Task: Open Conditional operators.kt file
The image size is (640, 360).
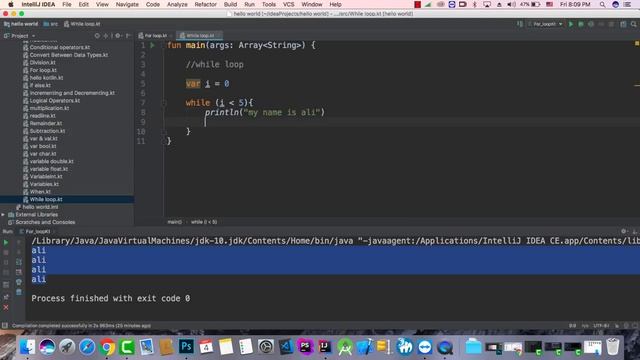Action: pyautogui.click(x=60, y=47)
